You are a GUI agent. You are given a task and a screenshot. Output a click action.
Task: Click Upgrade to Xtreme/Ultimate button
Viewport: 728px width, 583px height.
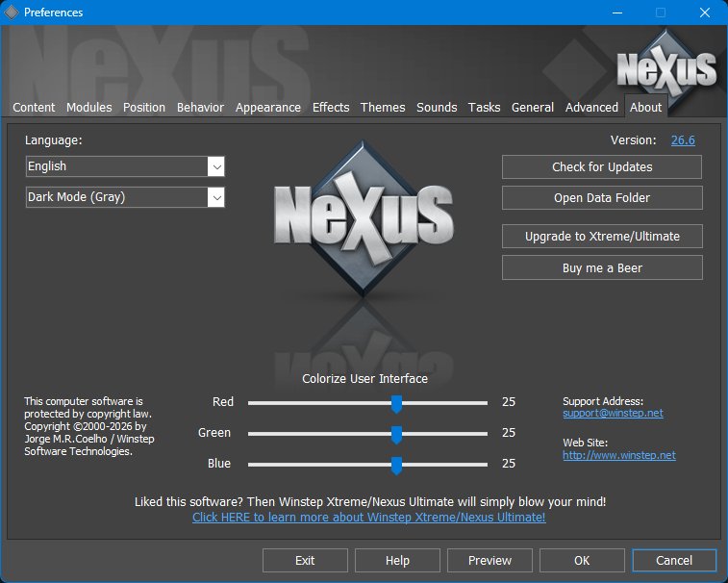click(x=602, y=237)
